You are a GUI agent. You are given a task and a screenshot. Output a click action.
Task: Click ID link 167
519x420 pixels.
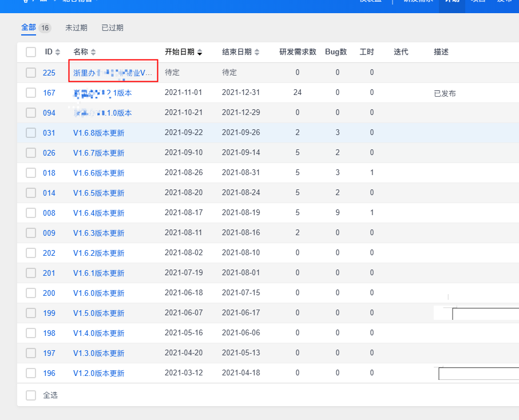click(49, 93)
